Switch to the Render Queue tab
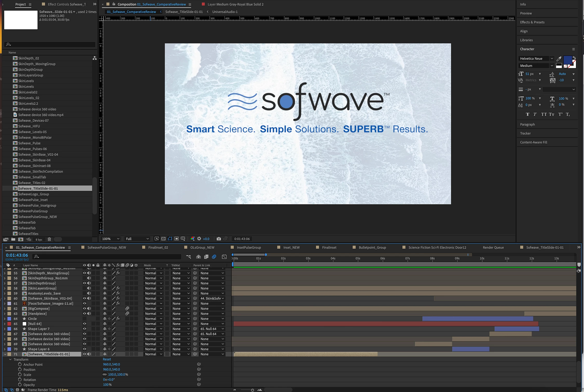This screenshot has height=392, width=584. click(x=493, y=247)
